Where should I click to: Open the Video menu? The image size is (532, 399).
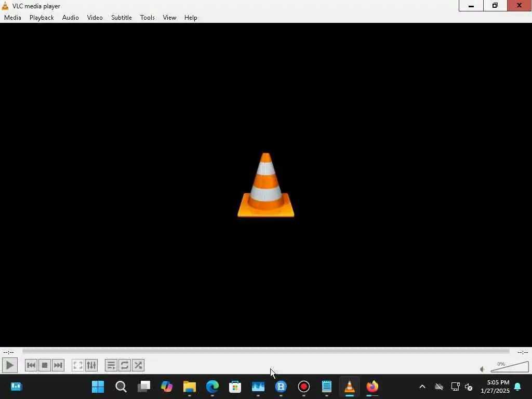[95, 18]
